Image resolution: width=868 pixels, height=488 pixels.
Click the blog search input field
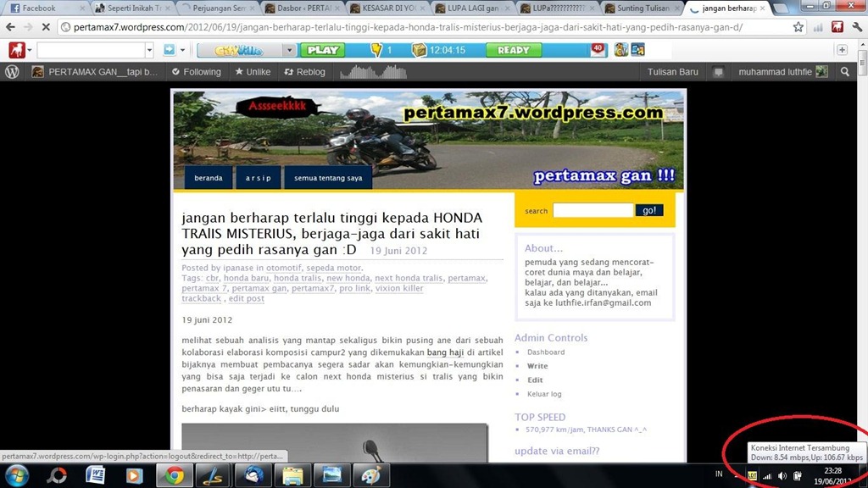[593, 210]
